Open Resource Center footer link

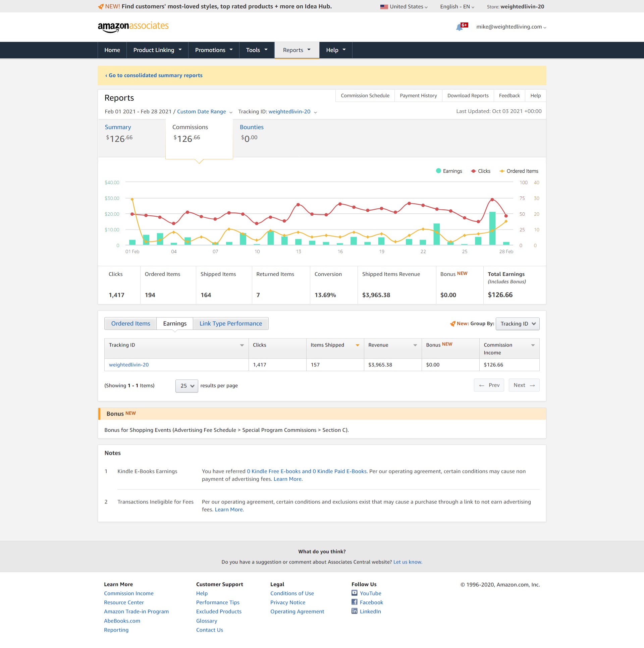[124, 602]
